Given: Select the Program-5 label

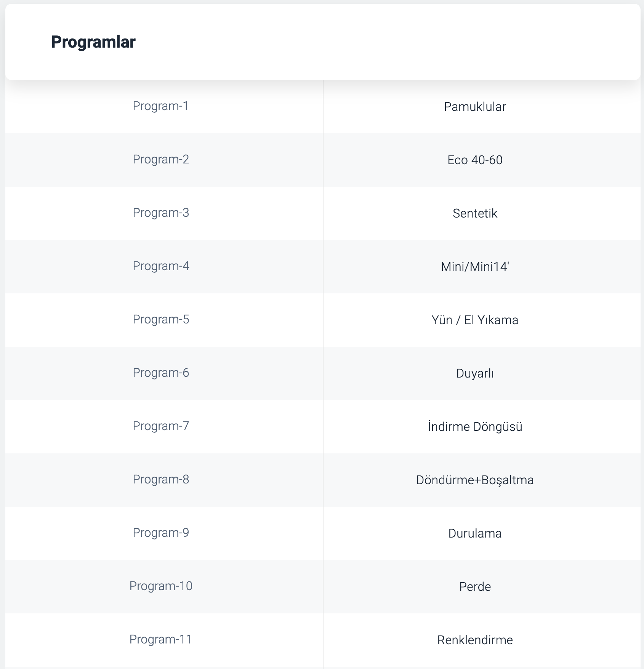Looking at the screenshot, I should point(161,319).
